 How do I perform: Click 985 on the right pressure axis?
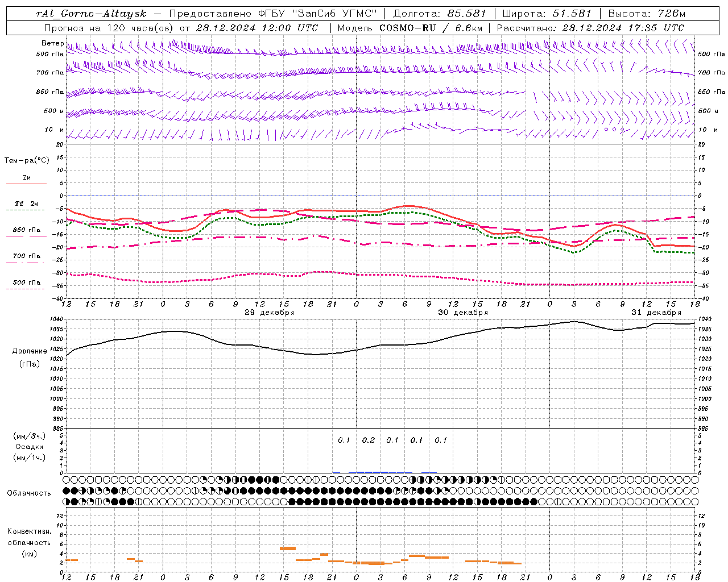point(705,429)
